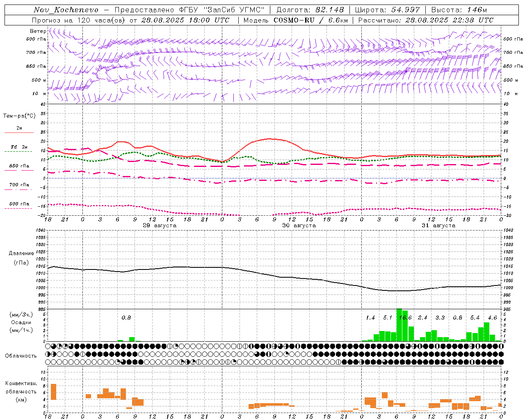Click the 500 м wind level label on left

click(x=39, y=80)
